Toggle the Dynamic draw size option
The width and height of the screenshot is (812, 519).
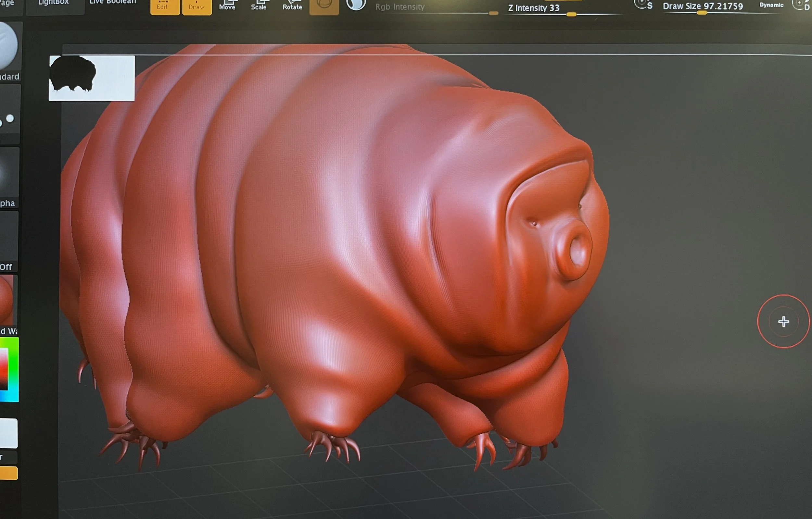click(x=771, y=5)
